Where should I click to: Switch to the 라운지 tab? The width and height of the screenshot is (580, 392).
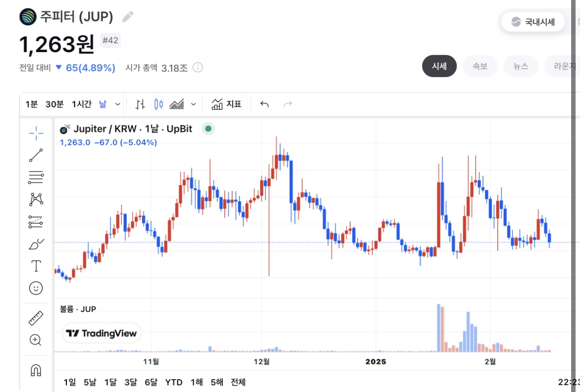point(561,66)
